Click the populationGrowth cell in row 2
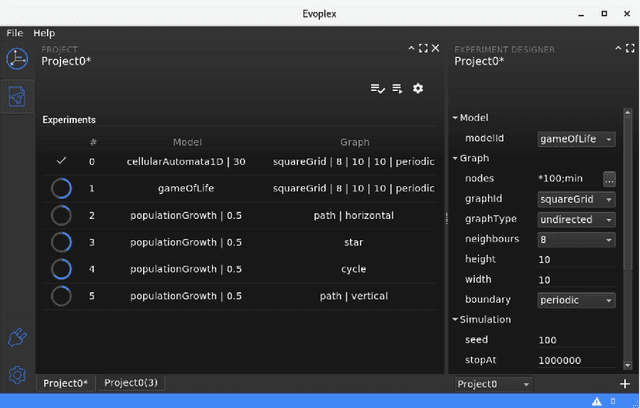This screenshot has width=640, height=408. (x=186, y=215)
